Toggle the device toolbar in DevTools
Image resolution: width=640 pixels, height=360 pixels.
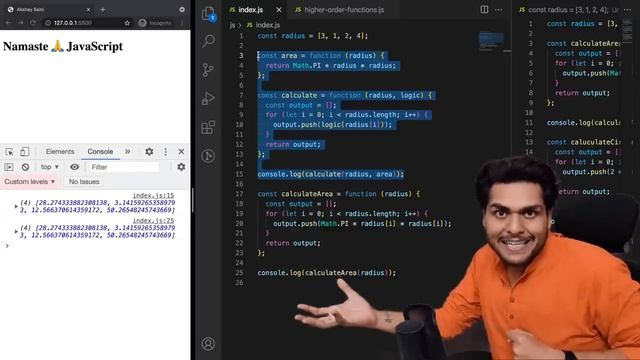(24, 152)
